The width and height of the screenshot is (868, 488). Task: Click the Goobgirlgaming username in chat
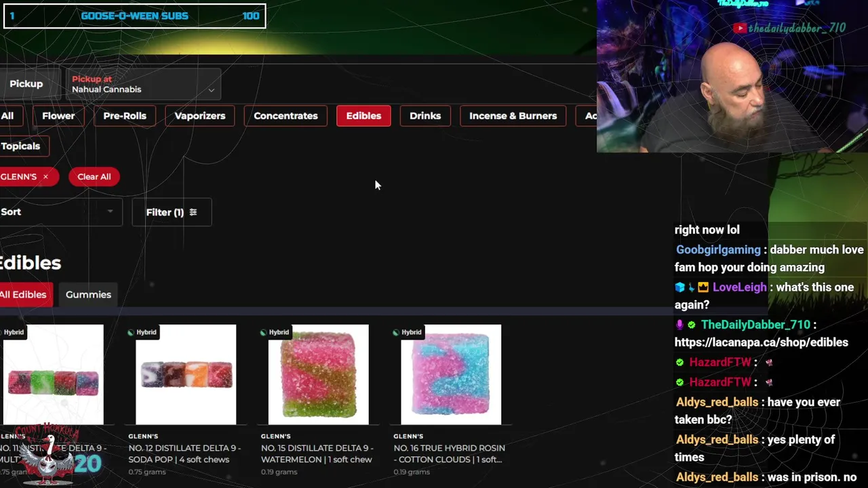(x=718, y=250)
